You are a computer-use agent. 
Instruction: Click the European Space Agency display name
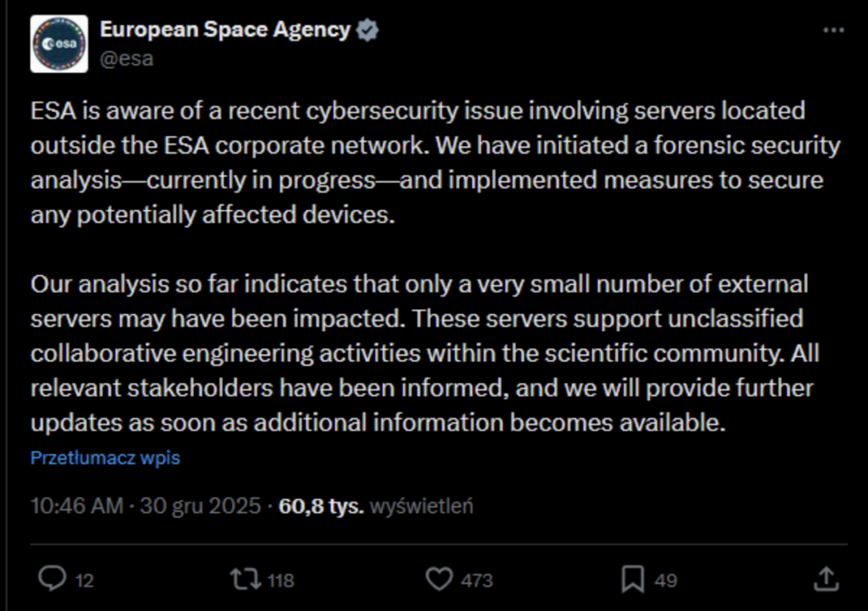coord(225,30)
